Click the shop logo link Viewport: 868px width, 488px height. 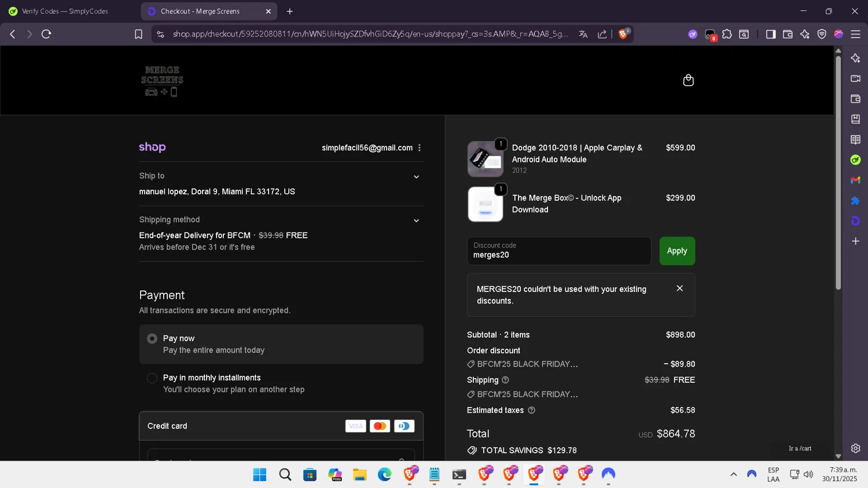[x=152, y=147]
